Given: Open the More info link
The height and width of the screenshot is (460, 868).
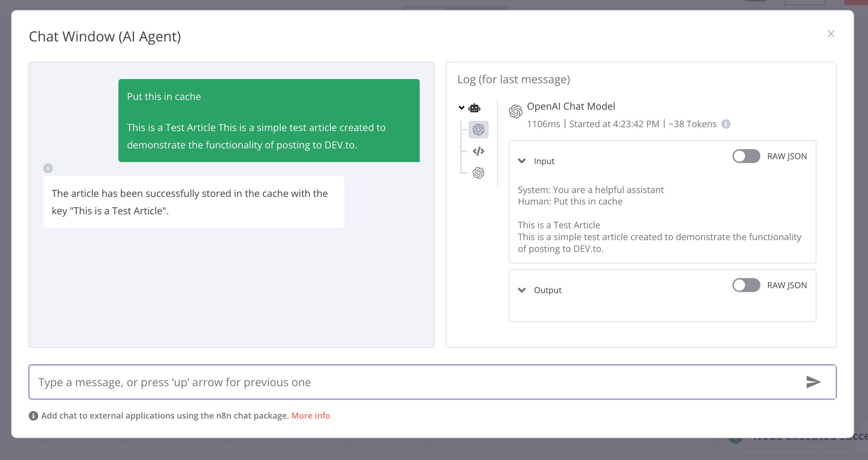Looking at the screenshot, I should click(x=311, y=416).
